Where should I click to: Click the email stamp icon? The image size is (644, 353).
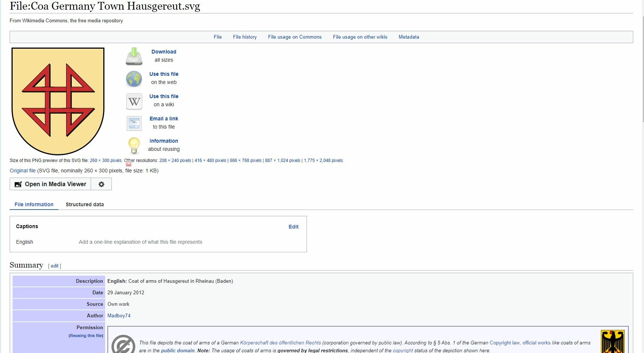(134, 123)
